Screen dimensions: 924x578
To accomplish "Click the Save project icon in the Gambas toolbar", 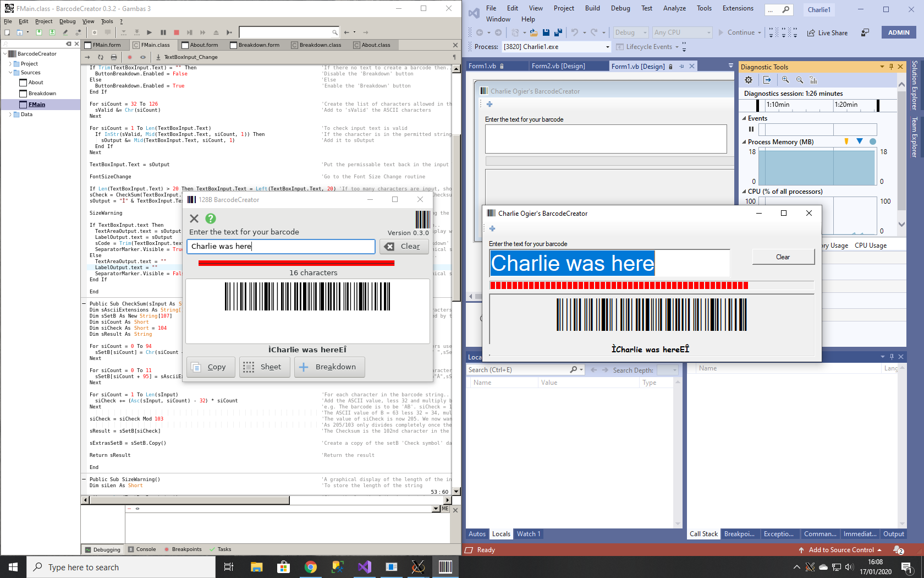I will coord(38,32).
